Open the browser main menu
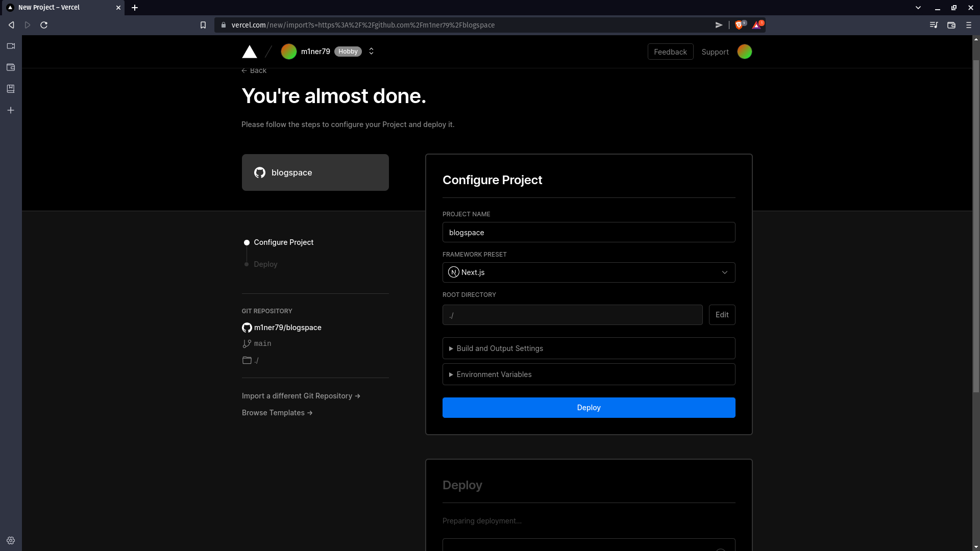Screen dimensions: 980x551 969,25
